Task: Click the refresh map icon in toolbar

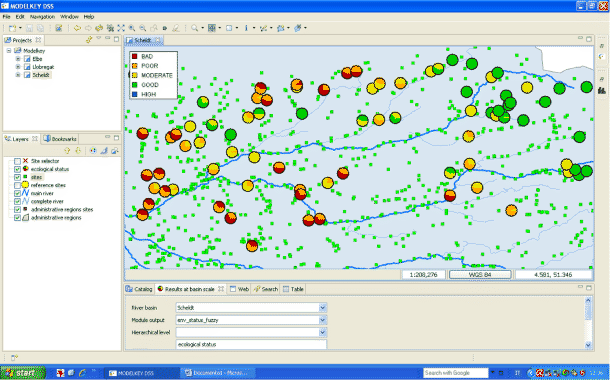Action: point(99,28)
